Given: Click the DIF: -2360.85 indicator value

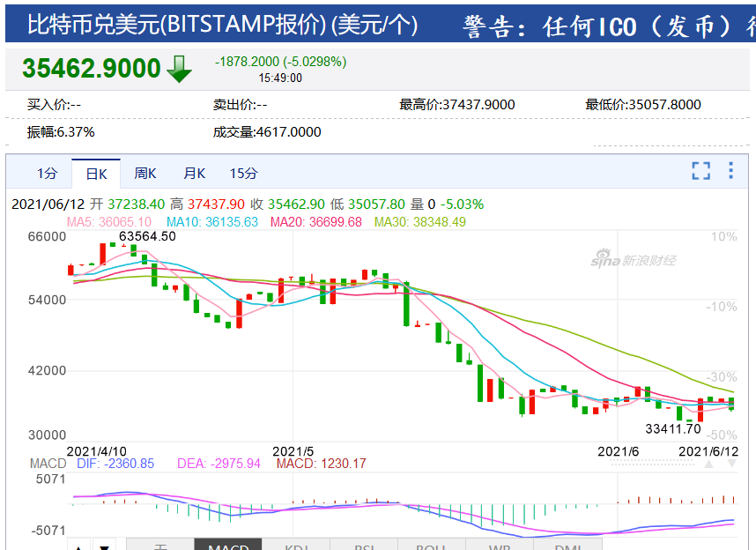Looking at the screenshot, I should click(x=115, y=464).
